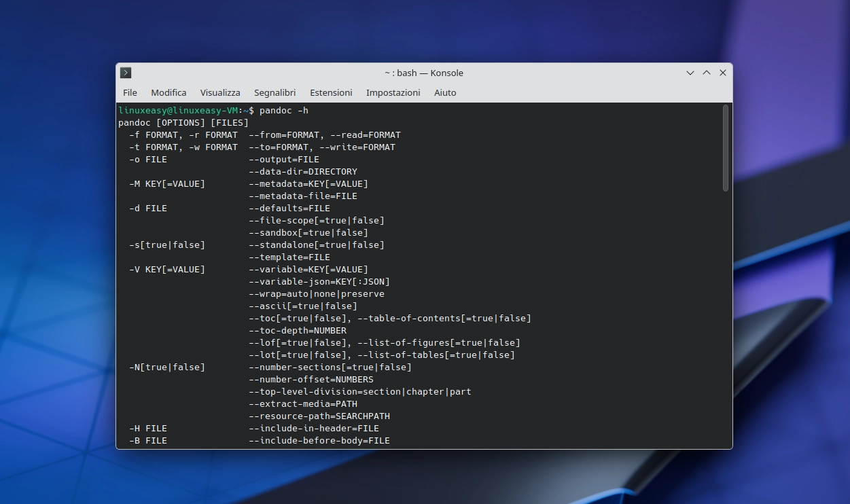Click '--table-of-contents[=true|false]' text
Image resolution: width=850 pixels, height=504 pixels.
444,318
